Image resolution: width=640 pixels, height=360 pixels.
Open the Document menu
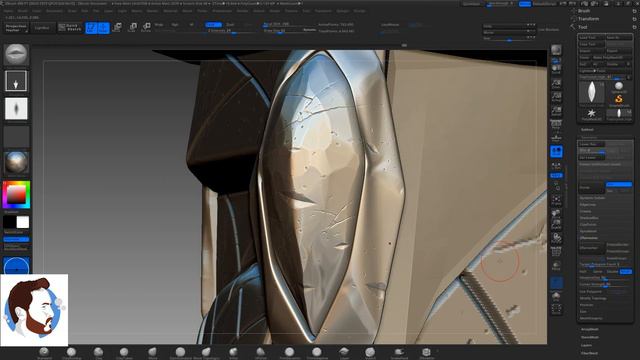click(54, 11)
